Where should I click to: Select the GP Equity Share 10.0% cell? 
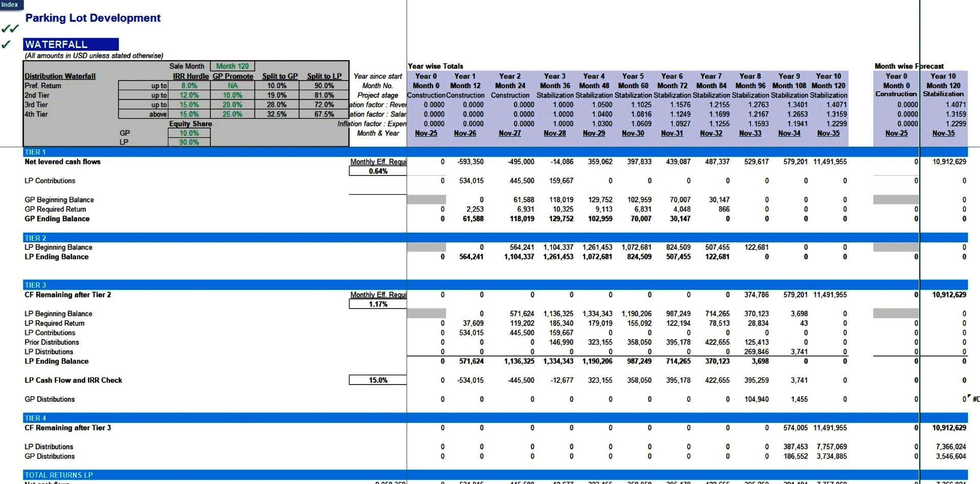[189, 133]
